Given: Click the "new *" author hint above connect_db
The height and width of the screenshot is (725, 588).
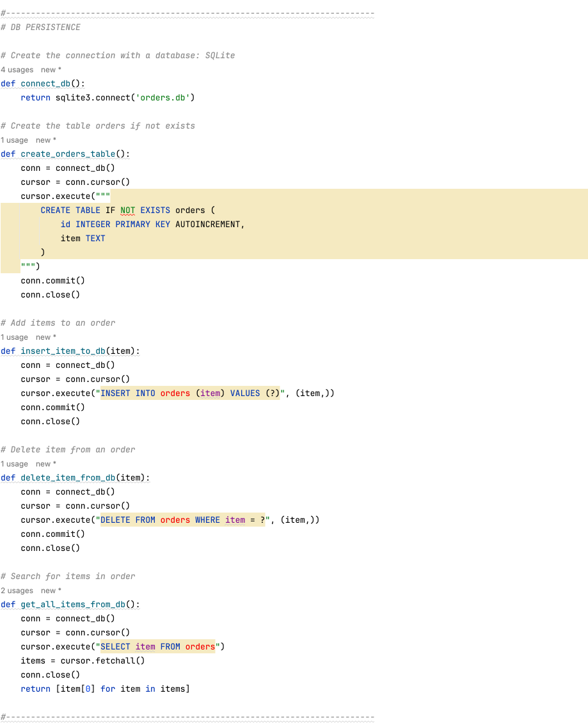Looking at the screenshot, I should point(51,70).
